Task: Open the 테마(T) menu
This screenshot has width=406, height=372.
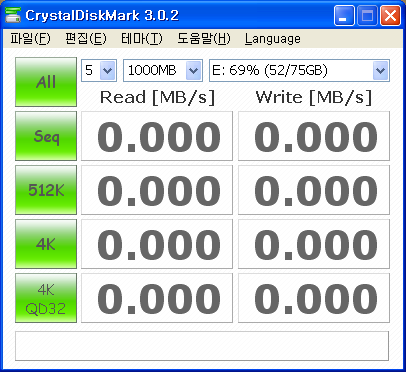Action: click(x=142, y=39)
